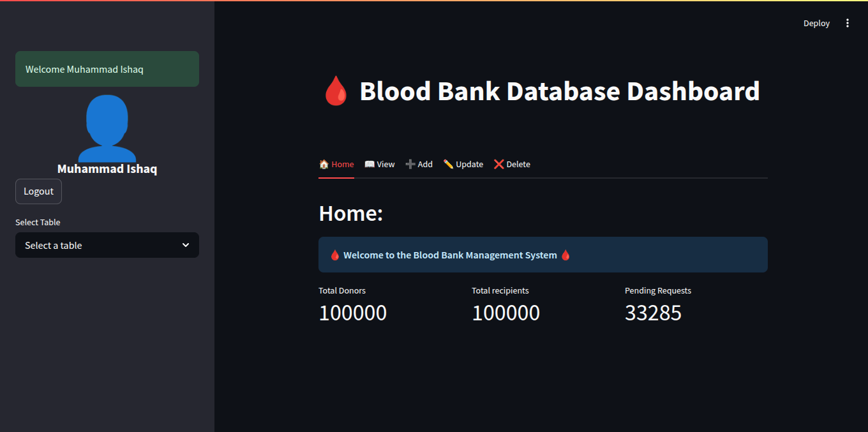Switch to the Home tab
This screenshot has height=432, width=868.
tap(336, 164)
